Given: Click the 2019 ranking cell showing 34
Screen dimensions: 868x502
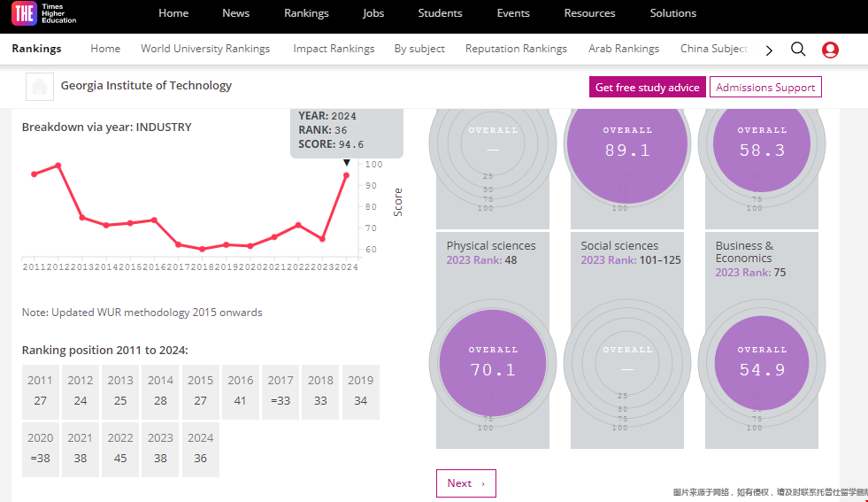Looking at the screenshot, I should click(361, 391).
